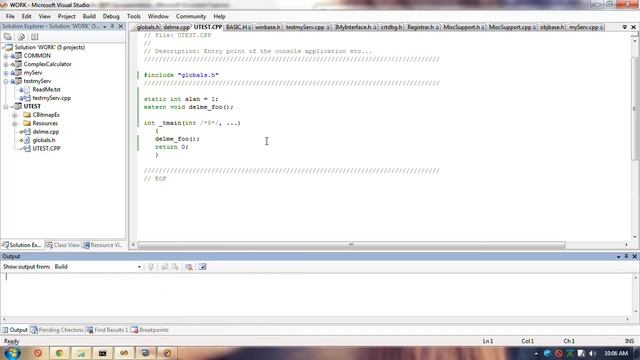The image size is (640, 360).
Task: Open the Find Results 1 tab
Action: [107, 330]
